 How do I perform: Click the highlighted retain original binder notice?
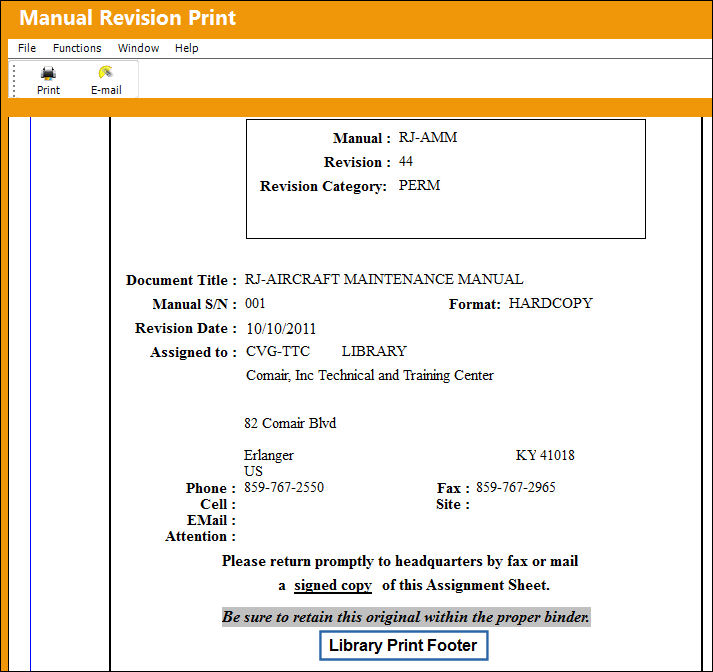(x=406, y=617)
